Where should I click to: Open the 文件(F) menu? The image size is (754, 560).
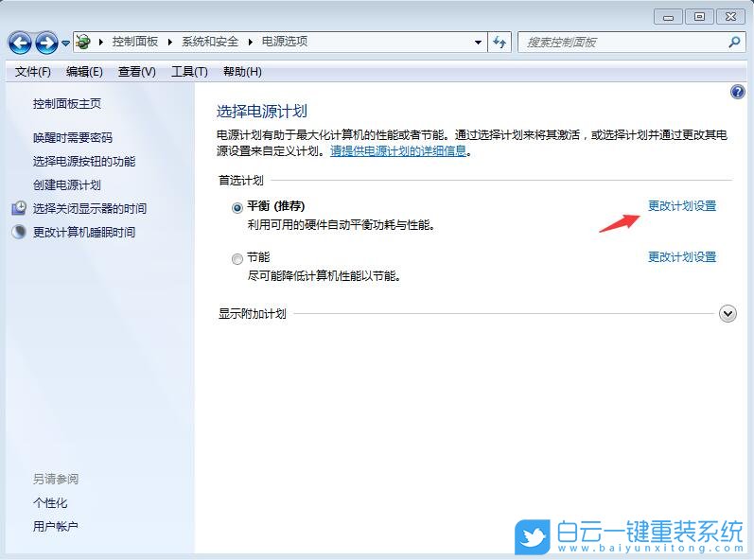pyautogui.click(x=33, y=72)
